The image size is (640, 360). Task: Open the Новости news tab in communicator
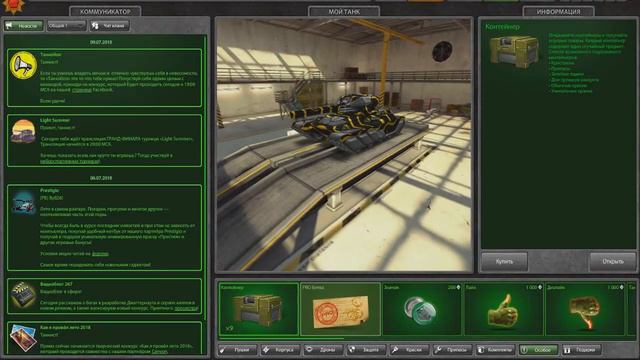24,26
